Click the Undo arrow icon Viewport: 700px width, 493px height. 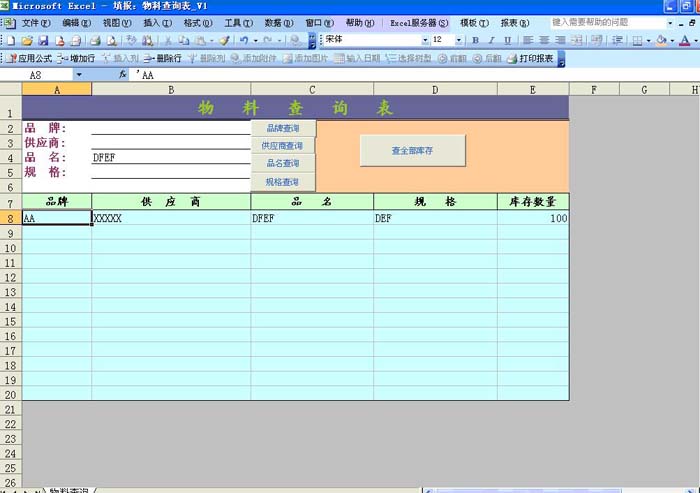(244, 40)
